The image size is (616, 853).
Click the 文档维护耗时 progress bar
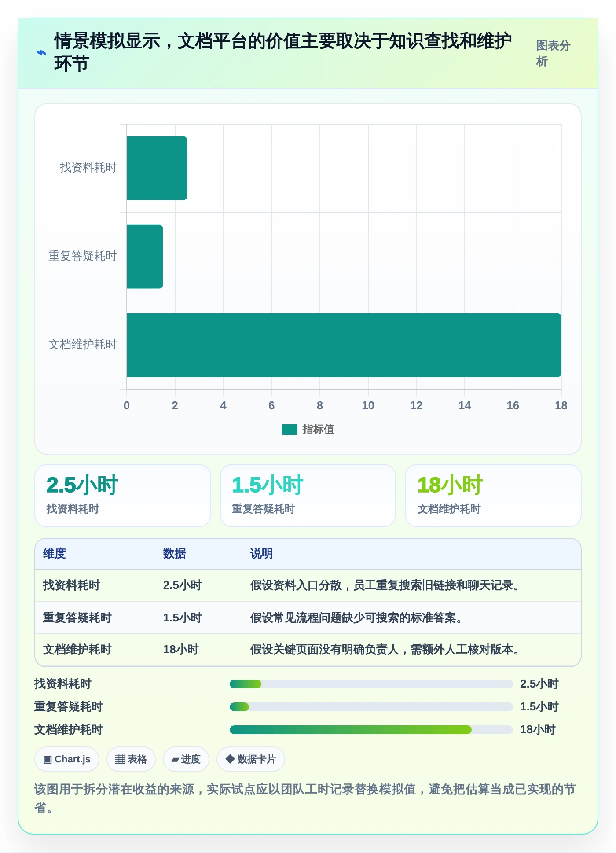371,730
